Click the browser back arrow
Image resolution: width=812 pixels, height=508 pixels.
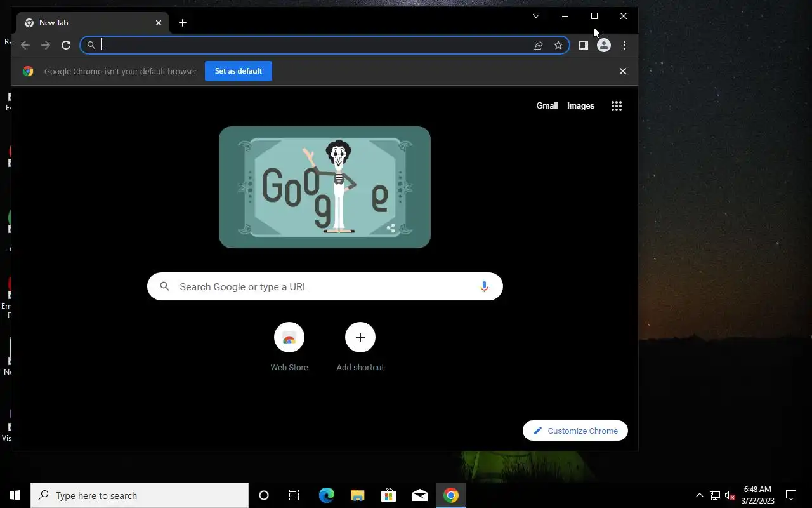pyautogui.click(x=25, y=45)
